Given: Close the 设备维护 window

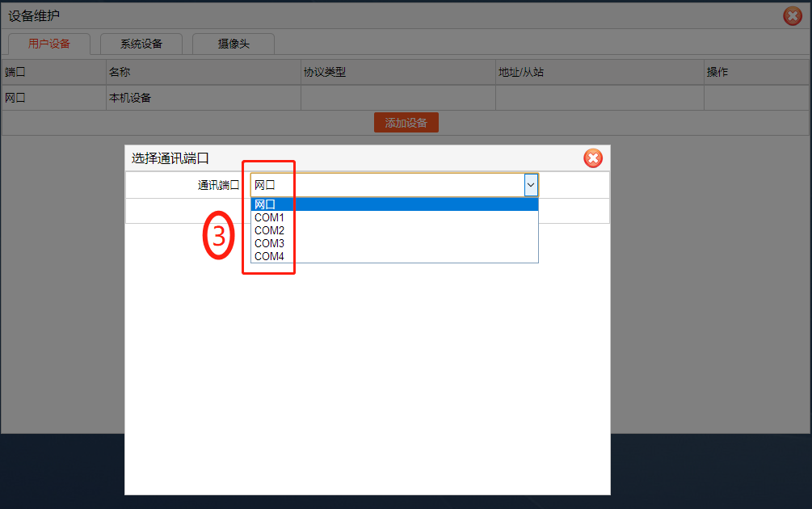Looking at the screenshot, I should (x=793, y=16).
